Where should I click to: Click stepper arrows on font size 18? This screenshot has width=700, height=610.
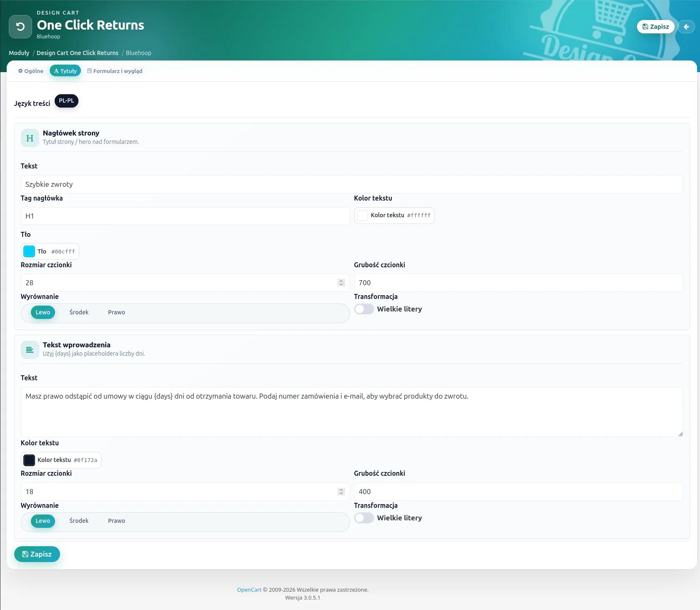[341, 492]
